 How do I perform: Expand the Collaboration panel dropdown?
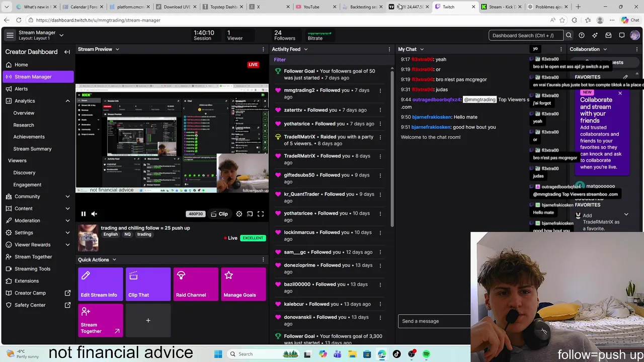coord(605,49)
